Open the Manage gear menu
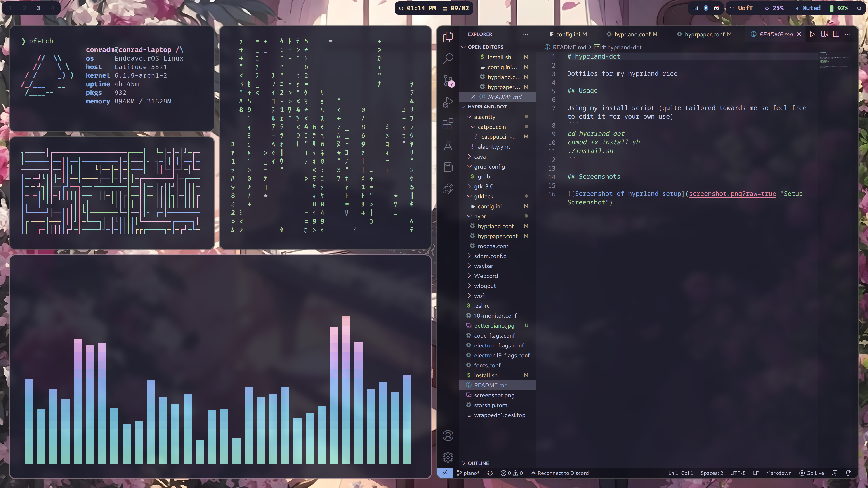The width and height of the screenshot is (868, 488). pyautogui.click(x=448, y=457)
